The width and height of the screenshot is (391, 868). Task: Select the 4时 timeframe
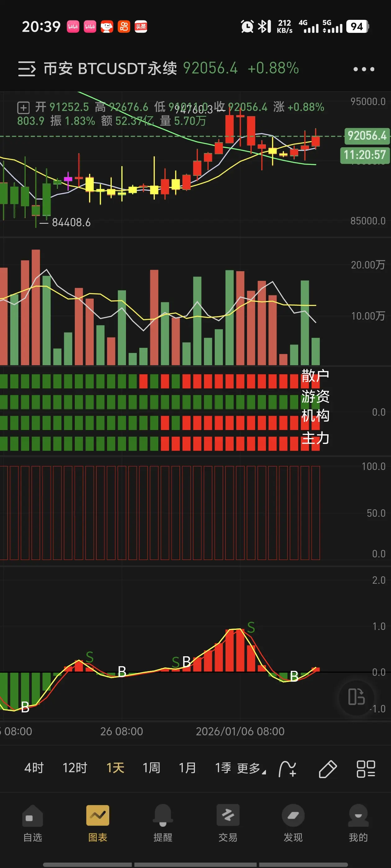(x=34, y=768)
